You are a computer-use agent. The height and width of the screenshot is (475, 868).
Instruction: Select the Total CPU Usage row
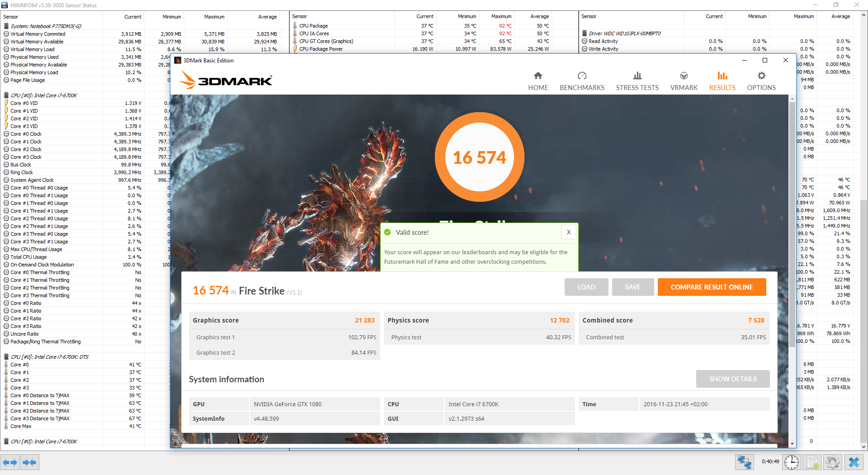pos(86,257)
